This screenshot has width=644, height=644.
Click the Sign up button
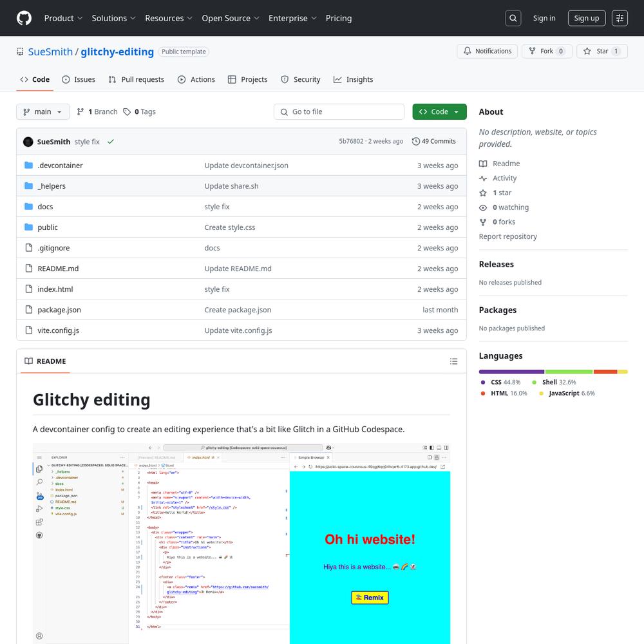[587, 18]
